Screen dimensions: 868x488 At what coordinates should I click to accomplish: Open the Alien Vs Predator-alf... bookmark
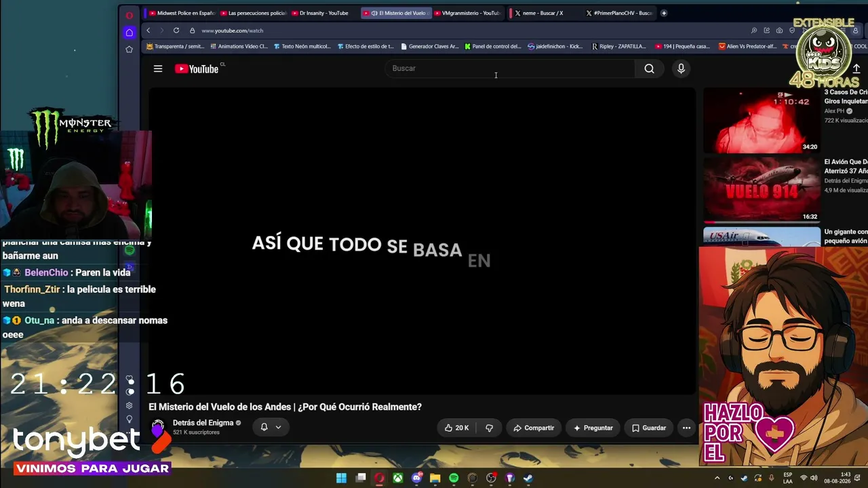point(747,47)
